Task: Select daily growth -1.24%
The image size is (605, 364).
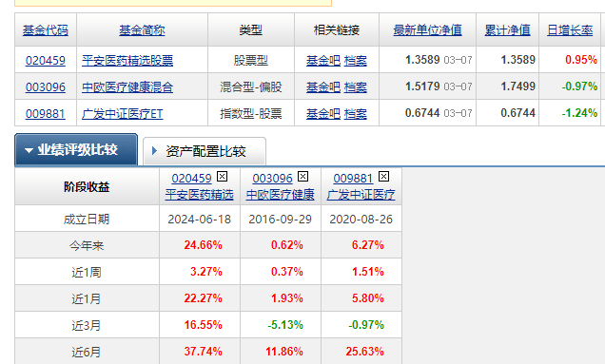Action: (579, 113)
